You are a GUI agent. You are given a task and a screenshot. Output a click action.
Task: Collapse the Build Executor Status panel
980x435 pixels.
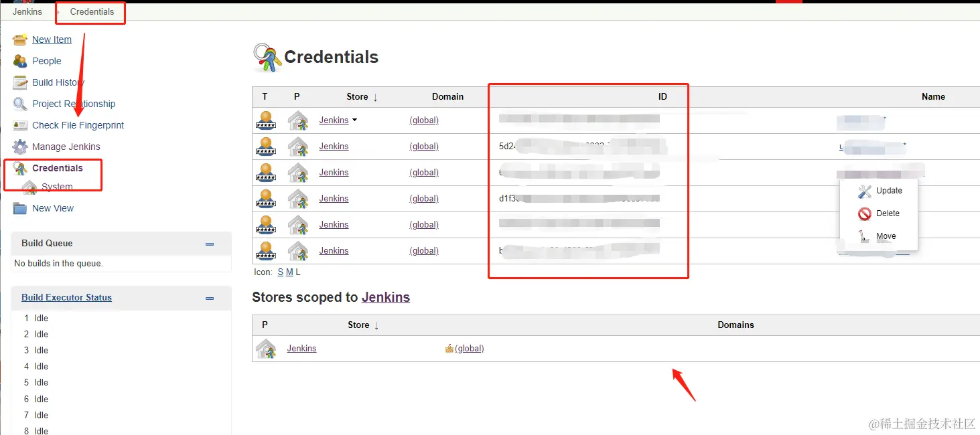210,298
